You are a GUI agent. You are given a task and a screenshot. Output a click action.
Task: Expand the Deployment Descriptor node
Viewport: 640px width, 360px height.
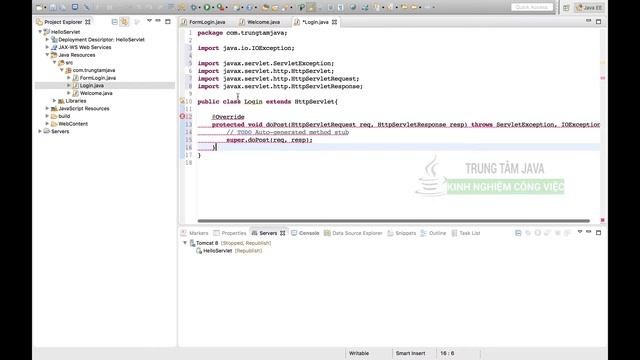coord(47,40)
